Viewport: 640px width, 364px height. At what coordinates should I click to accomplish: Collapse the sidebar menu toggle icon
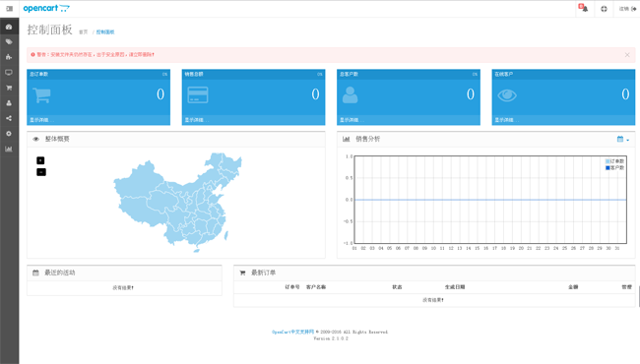point(10,9)
